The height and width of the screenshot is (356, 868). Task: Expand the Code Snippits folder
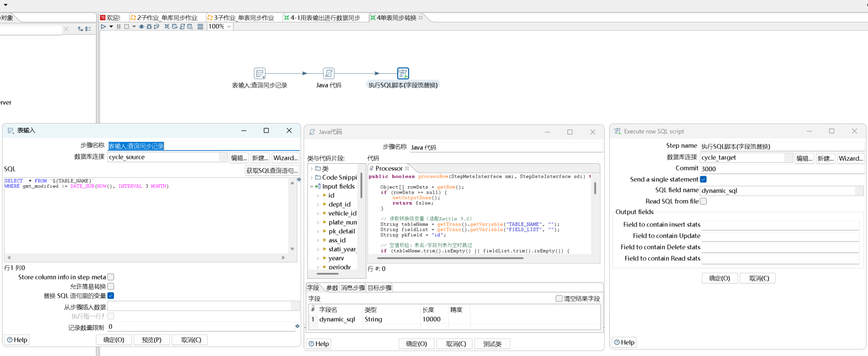pyautogui.click(x=312, y=177)
